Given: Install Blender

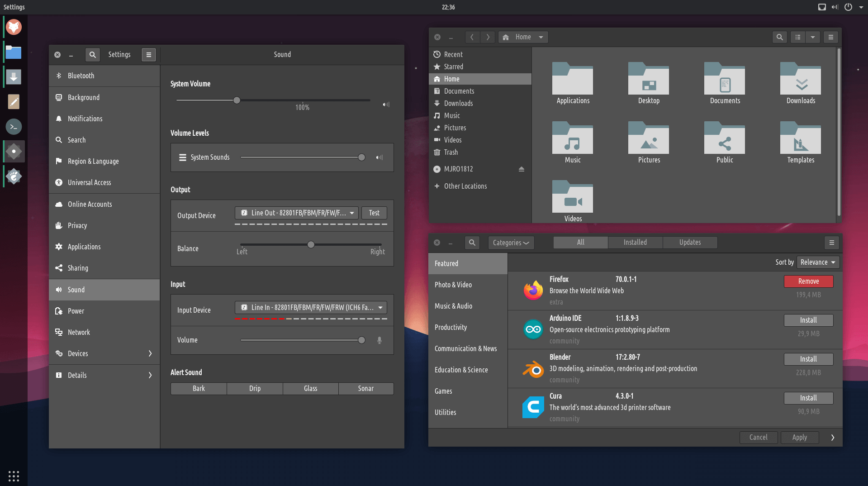Looking at the screenshot, I should pos(808,359).
